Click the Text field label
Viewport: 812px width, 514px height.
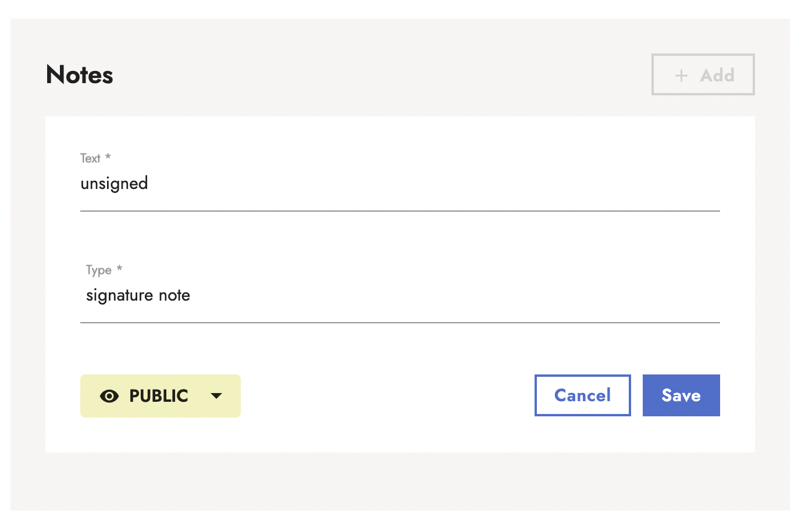(90, 158)
